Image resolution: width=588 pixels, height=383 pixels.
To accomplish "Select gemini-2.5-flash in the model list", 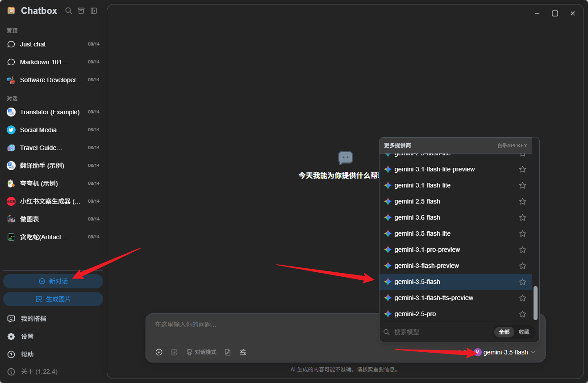I will (455, 201).
